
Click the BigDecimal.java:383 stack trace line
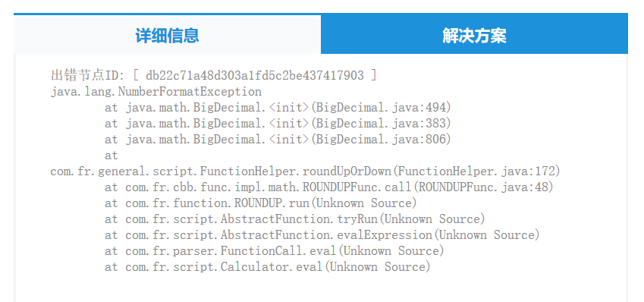pos(278,124)
